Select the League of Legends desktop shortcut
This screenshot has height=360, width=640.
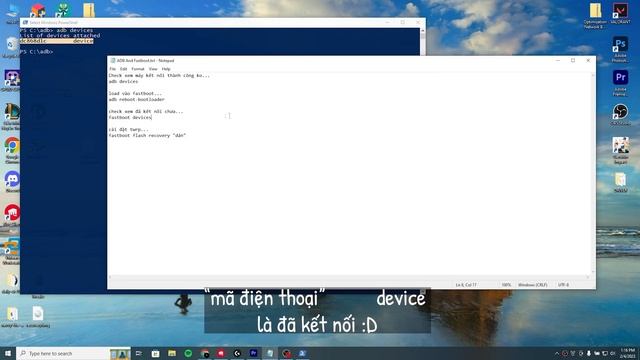pos(11,116)
